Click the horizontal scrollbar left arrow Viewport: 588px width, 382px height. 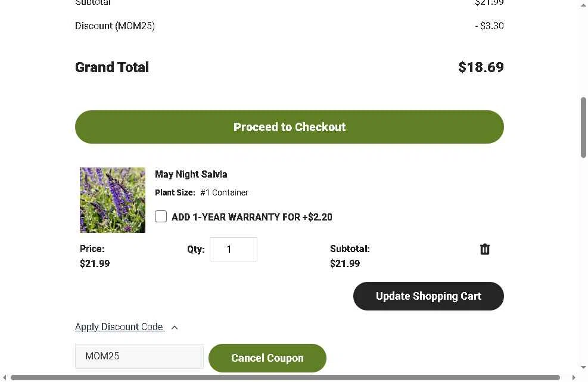[4, 377]
